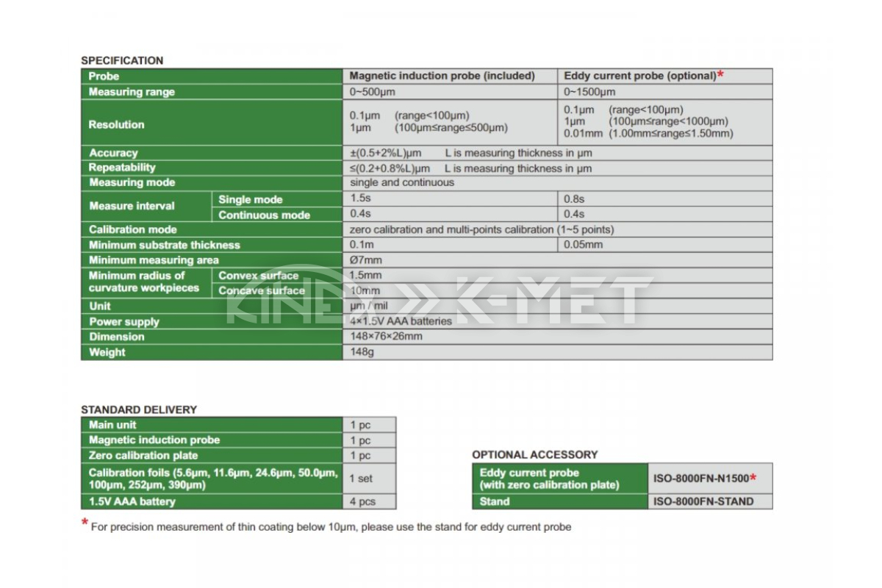
Task: Select Magnetic induction probe in Standard Delivery table
Action: [212, 440]
